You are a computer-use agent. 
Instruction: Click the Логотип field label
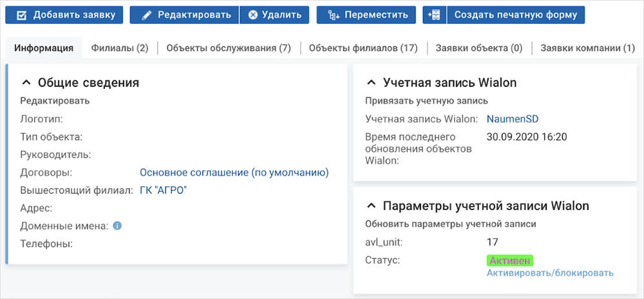coord(41,119)
